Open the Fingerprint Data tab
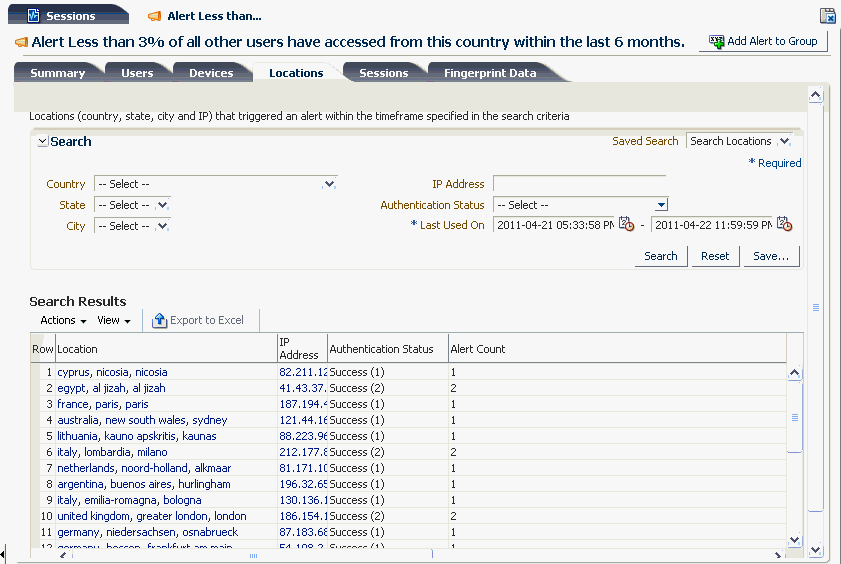Screen dimensions: 841x564 point(490,73)
